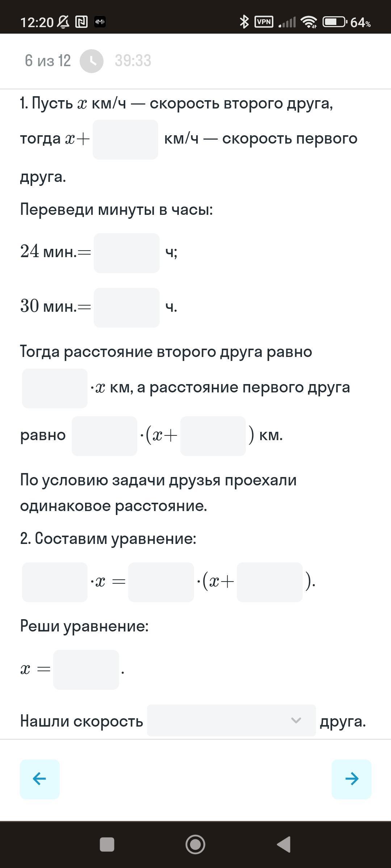Image resolution: width=391 pixels, height=868 pixels.
Task: Go to the next question arrow
Action: [x=351, y=779]
